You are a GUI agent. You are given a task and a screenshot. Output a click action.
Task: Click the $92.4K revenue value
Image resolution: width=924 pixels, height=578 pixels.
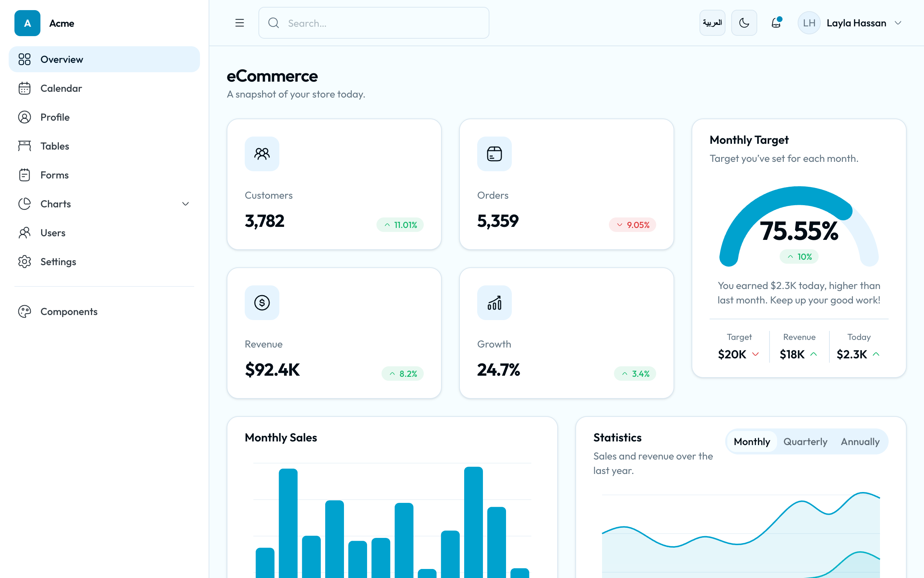[x=273, y=370]
